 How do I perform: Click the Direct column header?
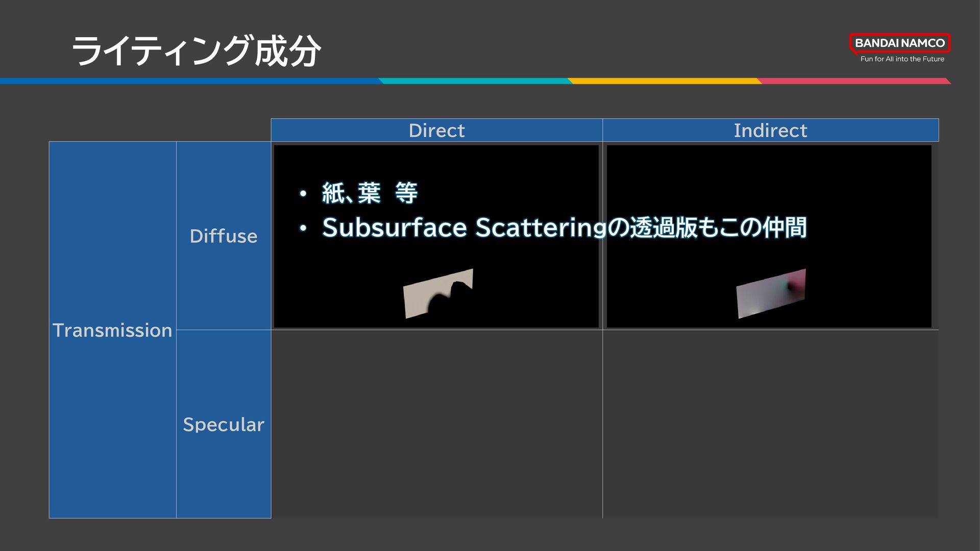tap(436, 130)
